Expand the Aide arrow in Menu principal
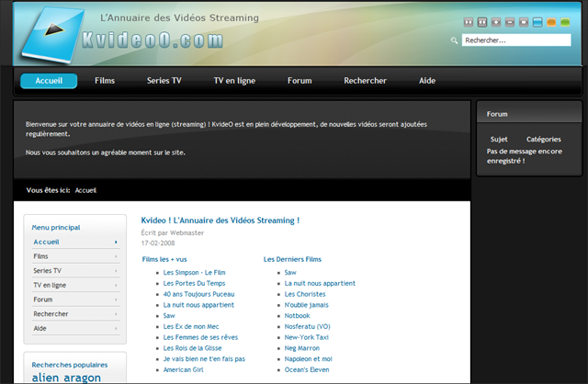The width and height of the screenshot is (588, 384). 116,329
